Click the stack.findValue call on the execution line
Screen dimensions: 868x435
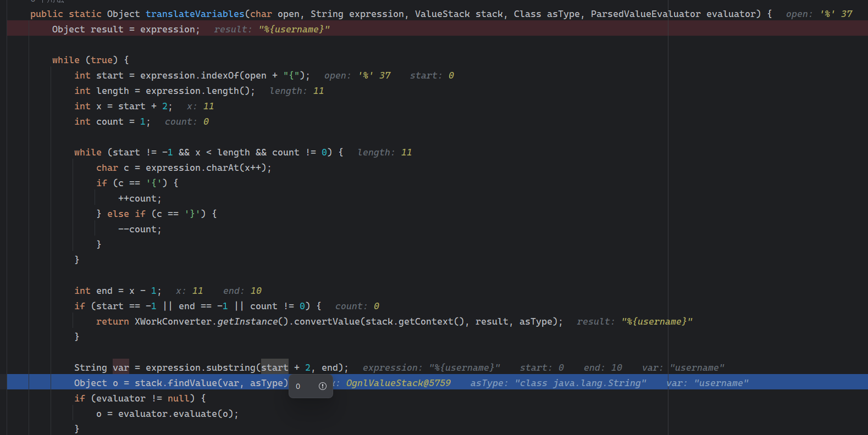(x=211, y=383)
